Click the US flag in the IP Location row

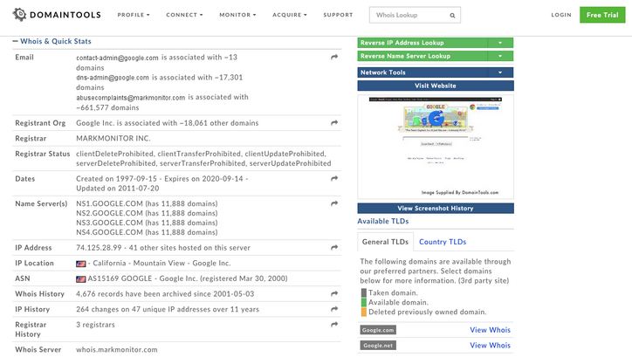(x=80, y=264)
